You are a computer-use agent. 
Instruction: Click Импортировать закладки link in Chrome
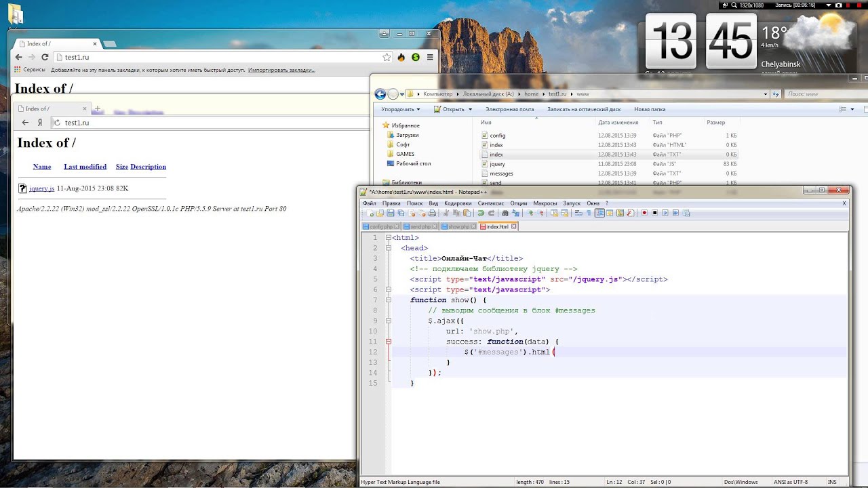281,70
